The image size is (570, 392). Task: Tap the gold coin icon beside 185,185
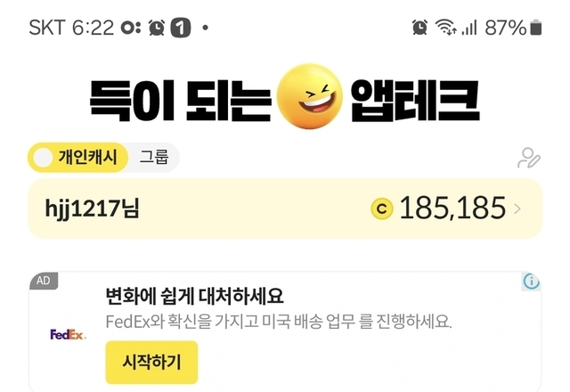click(x=381, y=208)
